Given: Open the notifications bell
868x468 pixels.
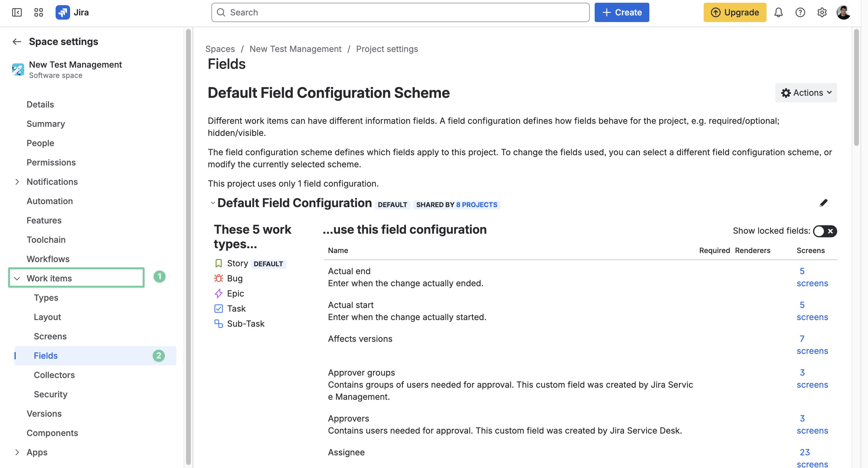Looking at the screenshot, I should pyautogui.click(x=778, y=12).
